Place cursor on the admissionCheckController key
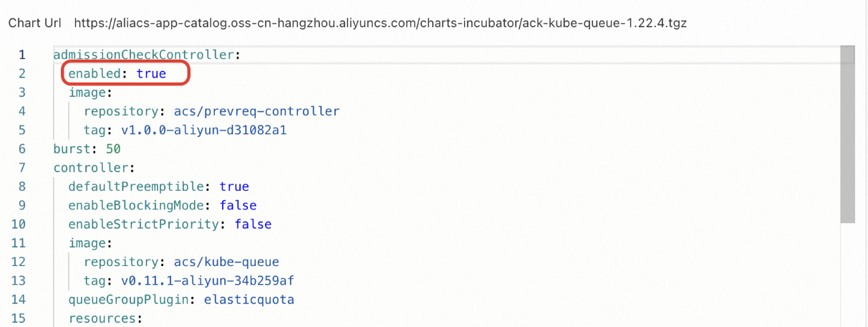The width and height of the screenshot is (868, 327). point(145,54)
